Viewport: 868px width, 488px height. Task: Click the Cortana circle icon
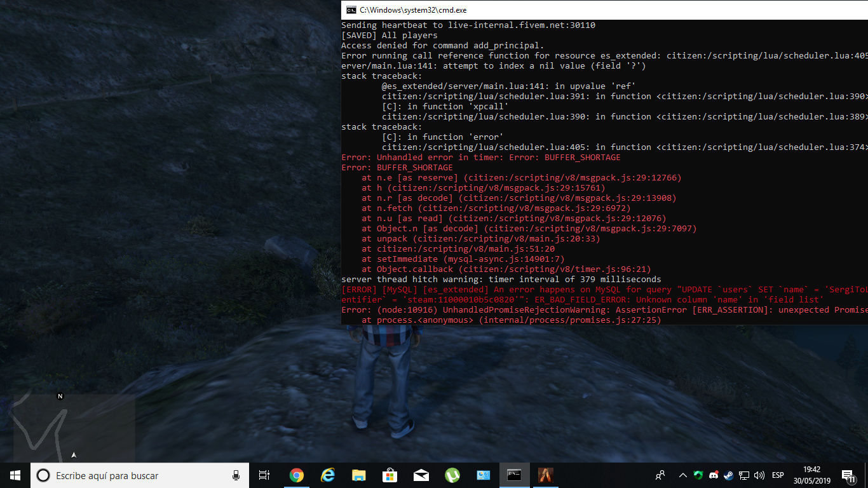(43, 475)
